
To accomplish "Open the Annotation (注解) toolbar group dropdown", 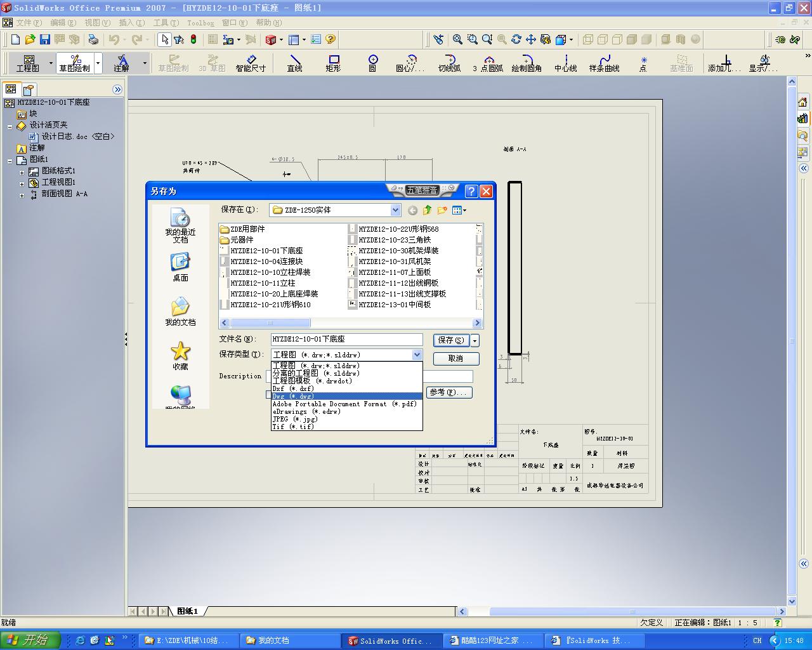I will pyautogui.click(x=145, y=63).
